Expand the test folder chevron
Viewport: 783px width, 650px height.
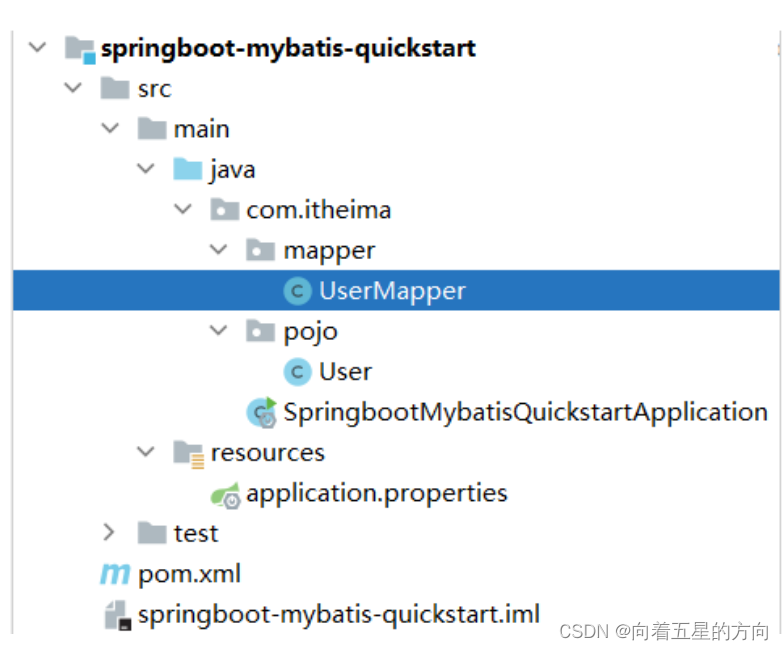tap(109, 533)
